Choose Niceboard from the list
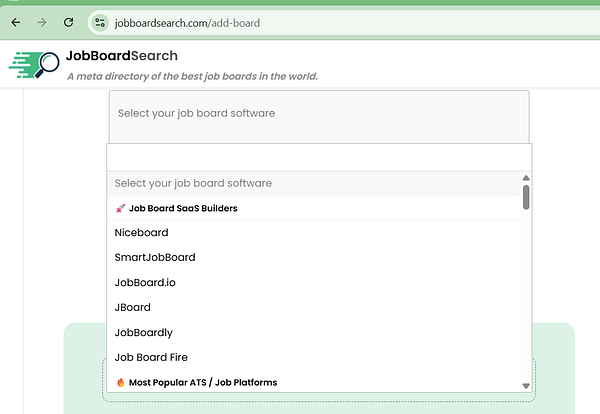 [314, 233]
